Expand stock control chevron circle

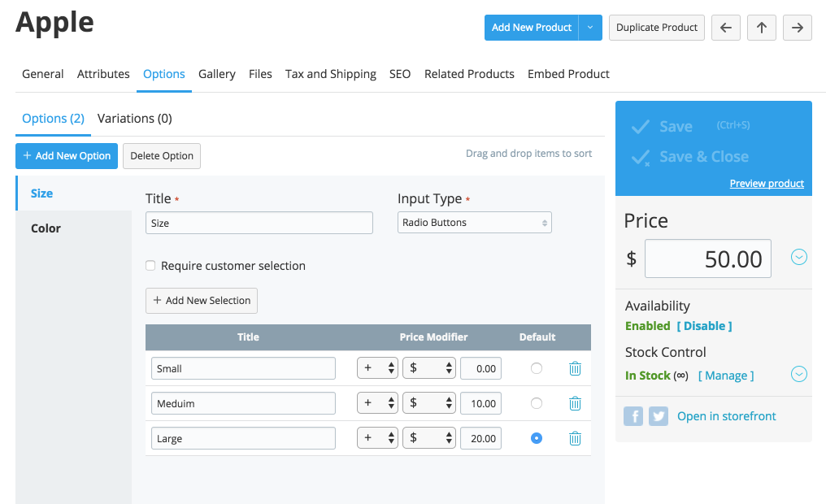(x=799, y=374)
